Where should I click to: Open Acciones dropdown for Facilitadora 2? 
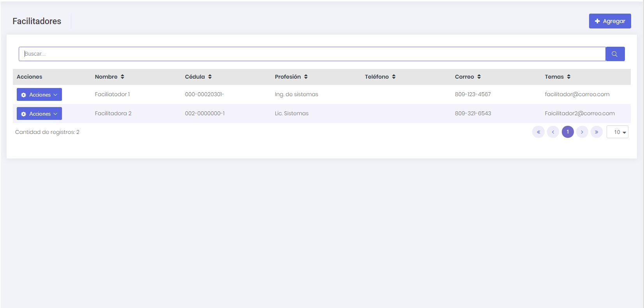click(x=39, y=114)
